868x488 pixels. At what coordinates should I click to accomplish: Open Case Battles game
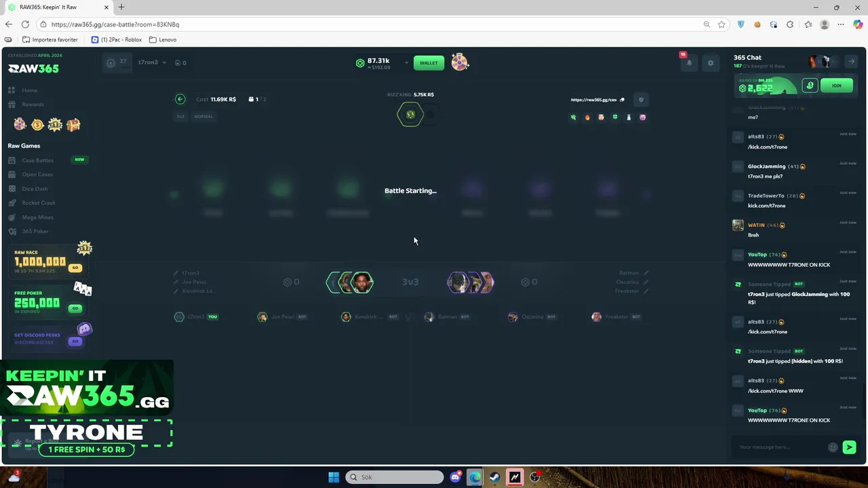tap(37, 160)
